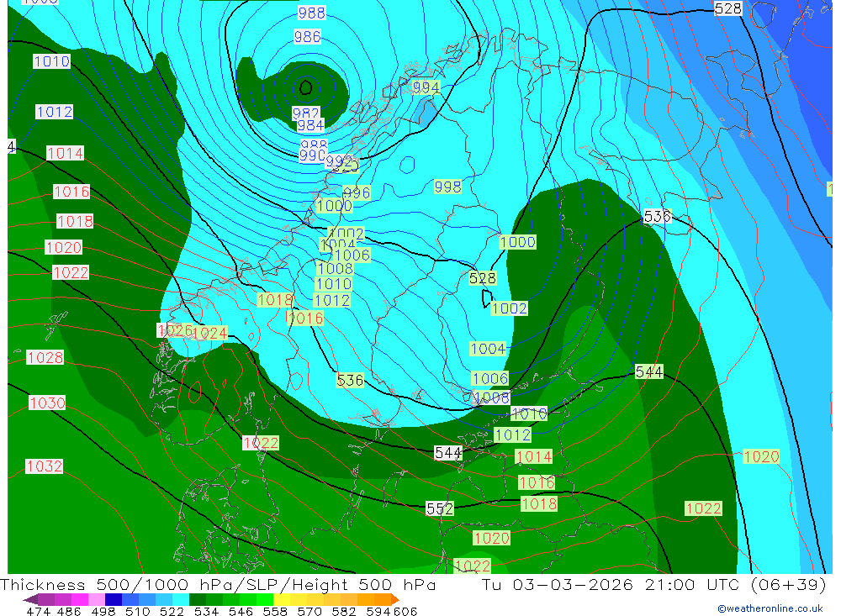Click the cyan legend swatch
Image resolution: width=841 pixels, height=616 pixels.
tap(181, 599)
